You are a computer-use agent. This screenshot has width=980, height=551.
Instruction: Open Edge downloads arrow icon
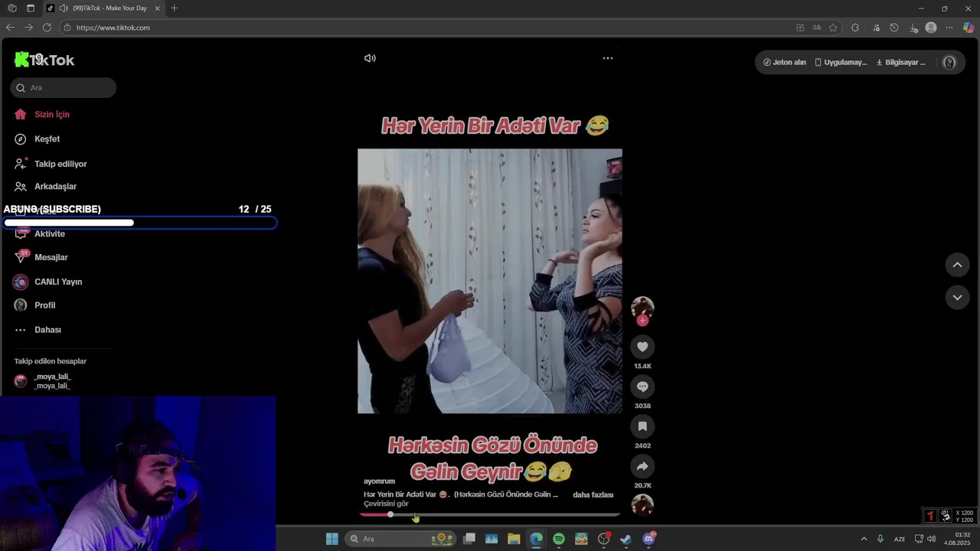[913, 28]
